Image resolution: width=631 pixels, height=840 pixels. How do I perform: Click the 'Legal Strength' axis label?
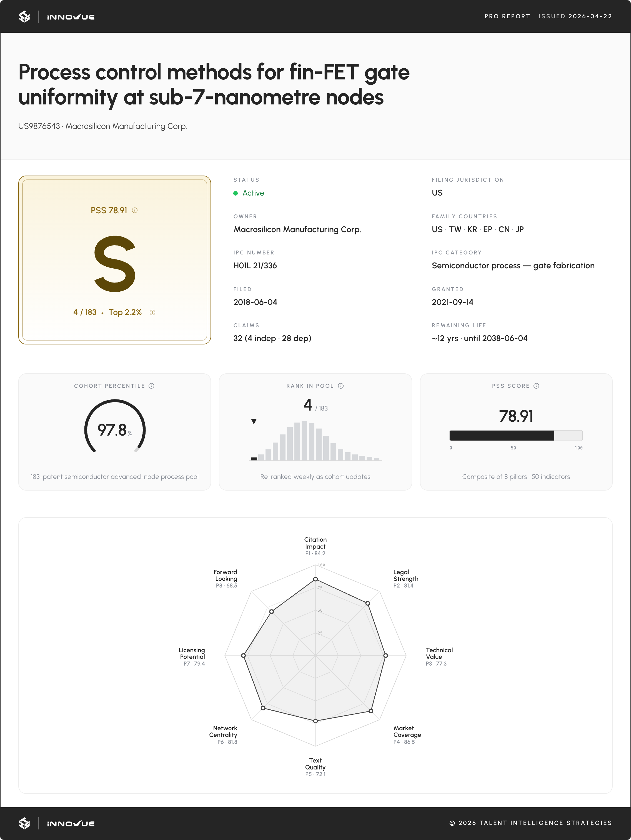point(406,575)
